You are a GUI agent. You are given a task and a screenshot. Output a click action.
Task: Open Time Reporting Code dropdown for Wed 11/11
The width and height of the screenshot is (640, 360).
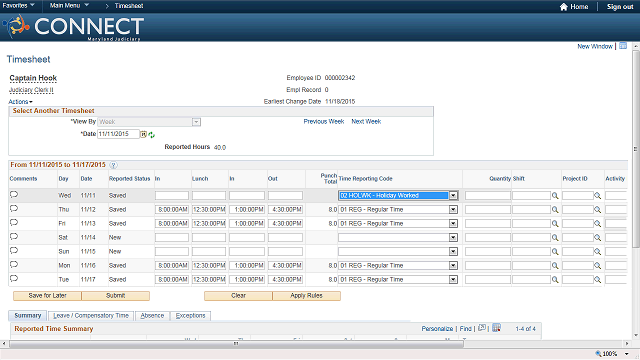click(453, 196)
